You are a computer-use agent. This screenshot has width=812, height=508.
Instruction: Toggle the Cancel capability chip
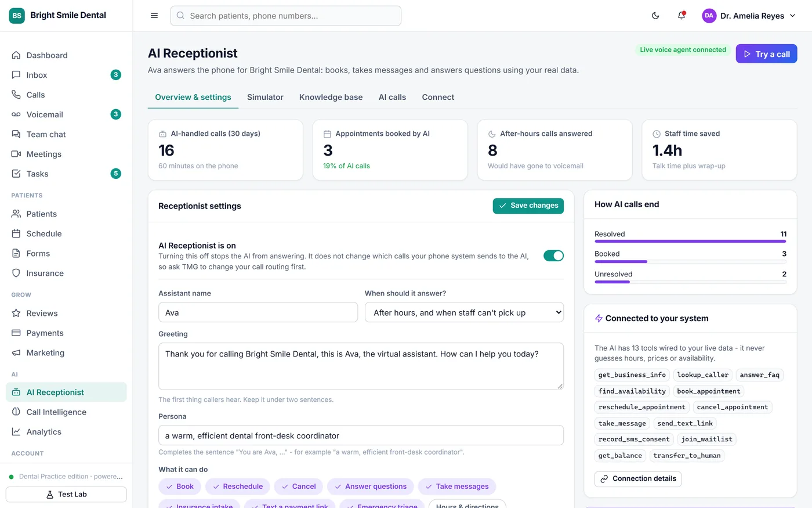pyautogui.click(x=299, y=487)
